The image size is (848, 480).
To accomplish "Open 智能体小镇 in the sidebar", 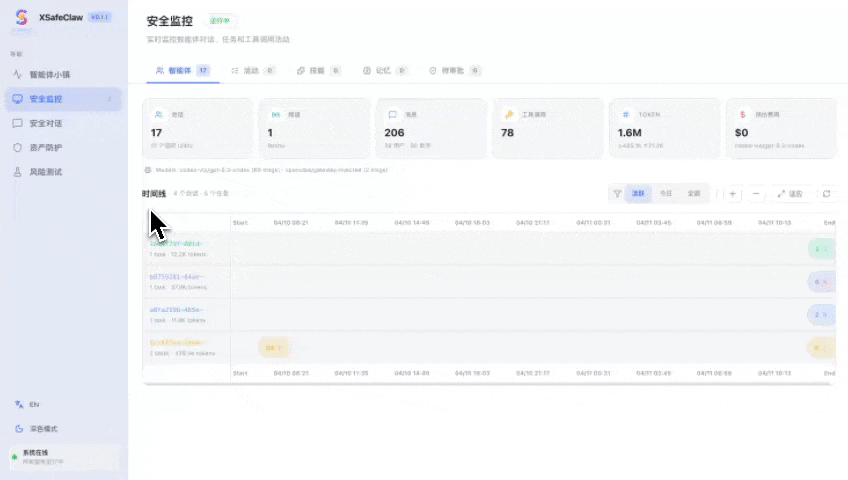I will click(49, 75).
